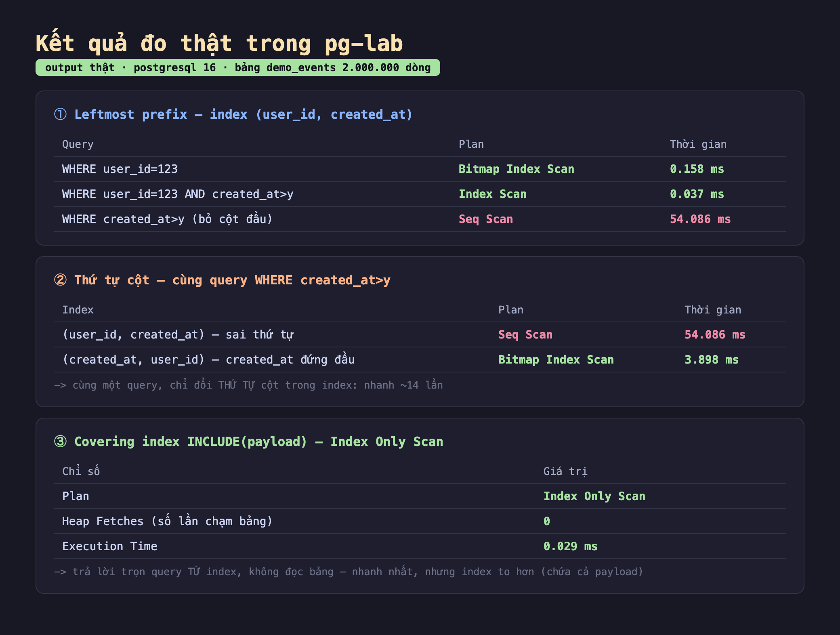
Task: Click the circled number 1 icon
Action: [x=61, y=114]
